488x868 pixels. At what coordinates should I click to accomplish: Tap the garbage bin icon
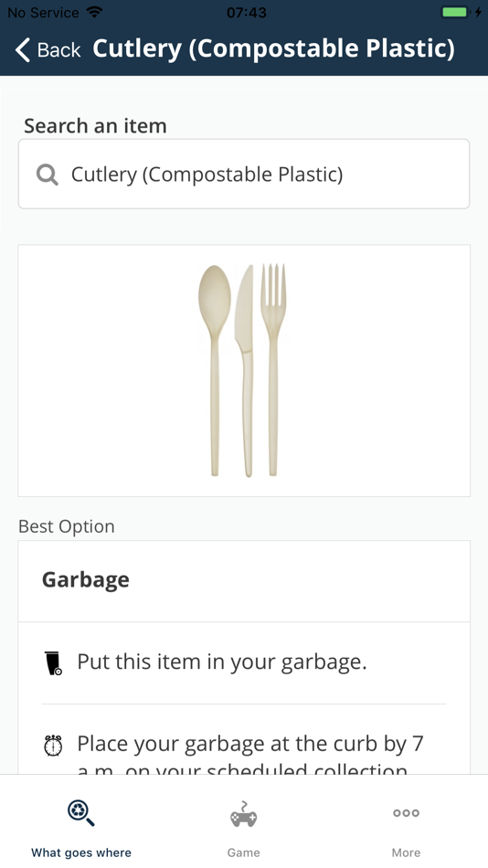pos(53,663)
